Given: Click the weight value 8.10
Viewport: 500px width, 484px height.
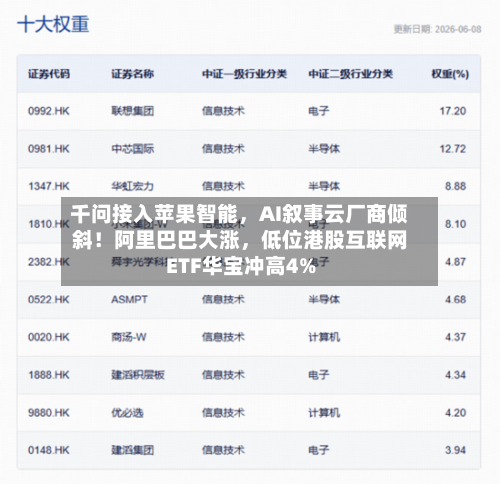Looking at the screenshot, I should [x=455, y=224].
